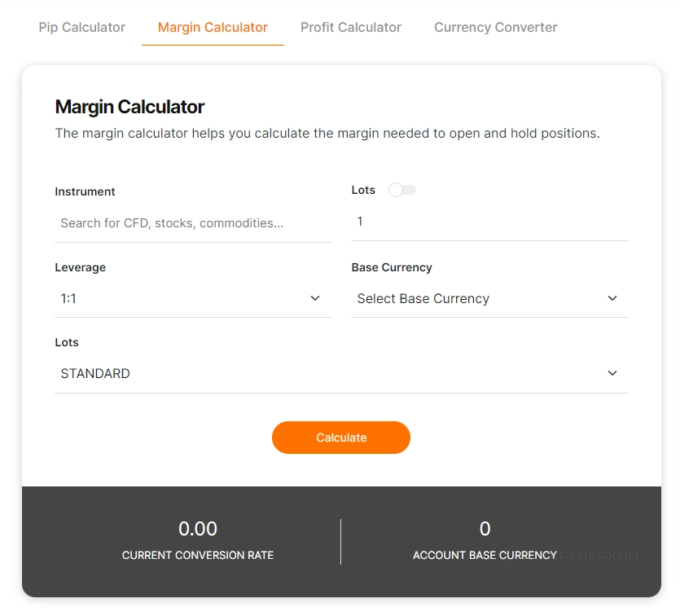Click the chevron arrow in Base Currency field
The height and width of the screenshot is (616, 680).
click(x=613, y=298)
